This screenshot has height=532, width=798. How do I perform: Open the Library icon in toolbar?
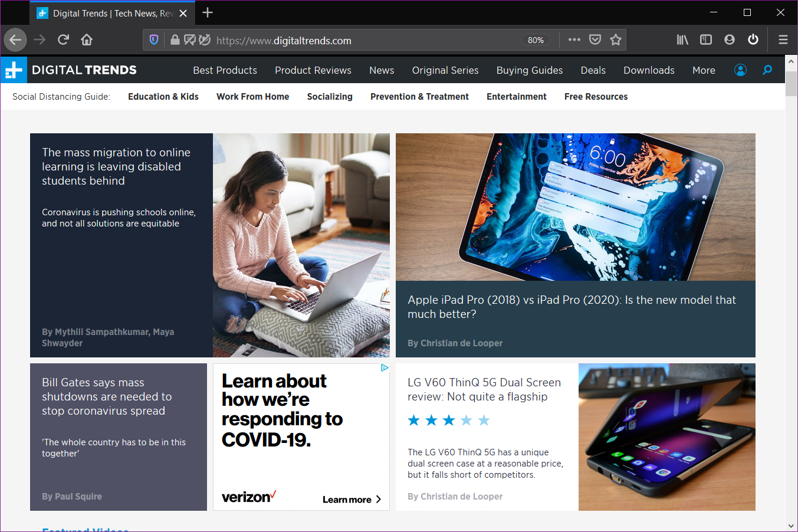pos(682,40)
